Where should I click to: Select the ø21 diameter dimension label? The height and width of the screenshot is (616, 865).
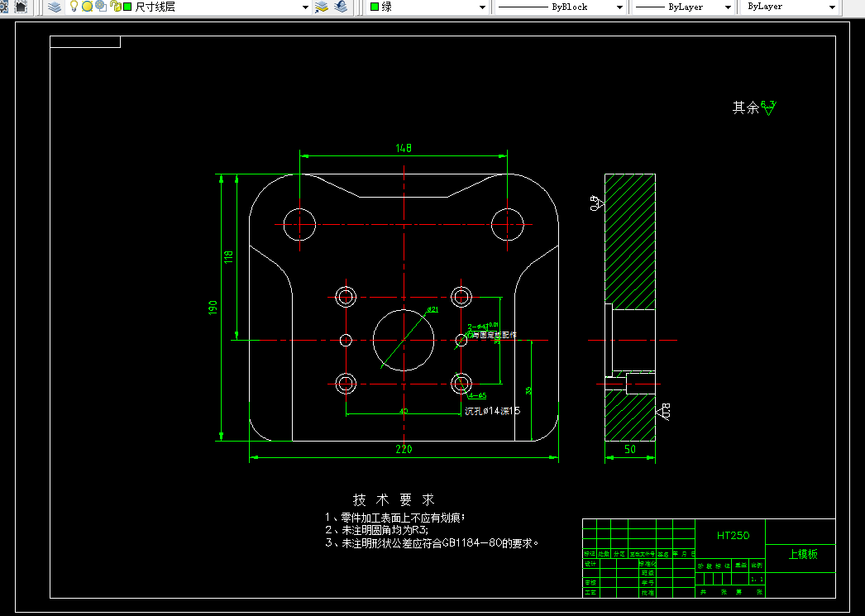tap(432, 309)
